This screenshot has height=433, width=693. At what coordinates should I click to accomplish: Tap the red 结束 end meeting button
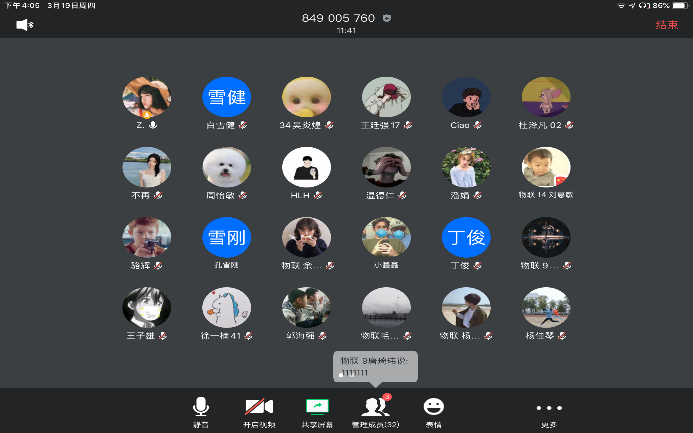coord(666,25)
